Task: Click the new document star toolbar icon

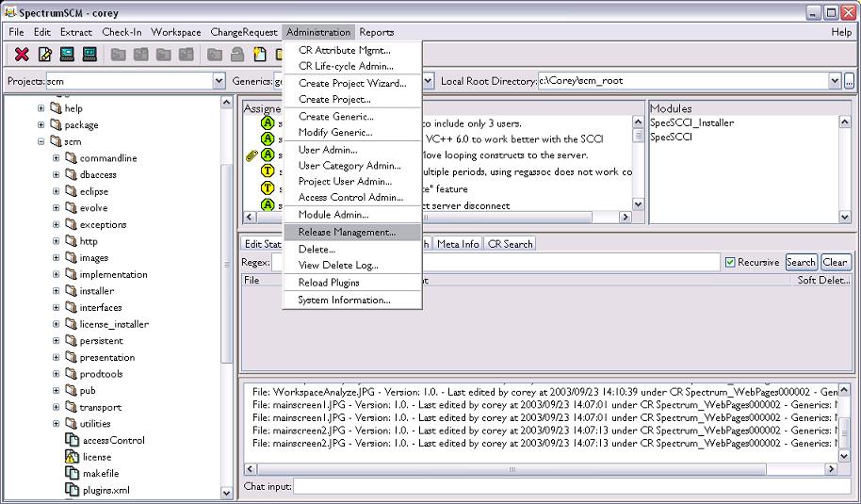Action: point(260,55)
